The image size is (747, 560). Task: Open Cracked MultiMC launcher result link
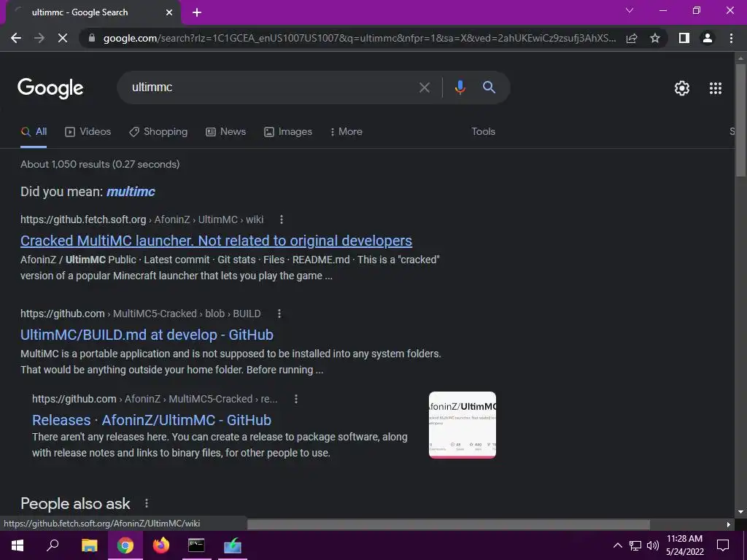pos(216,241)
